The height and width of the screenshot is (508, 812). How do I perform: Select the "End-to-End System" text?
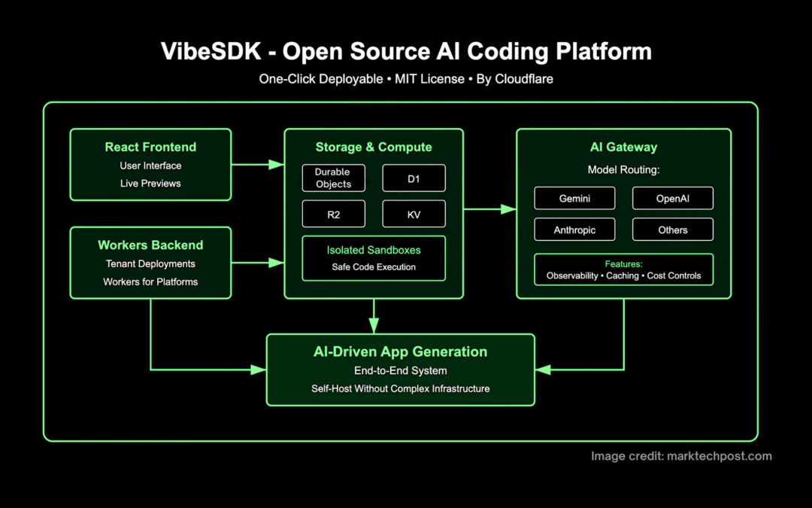[x=400, y=370]
